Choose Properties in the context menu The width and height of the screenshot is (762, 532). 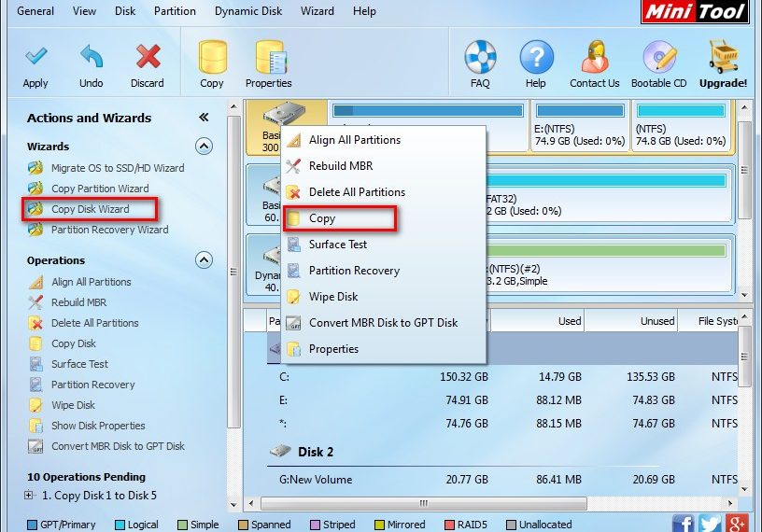click(384, 349)
